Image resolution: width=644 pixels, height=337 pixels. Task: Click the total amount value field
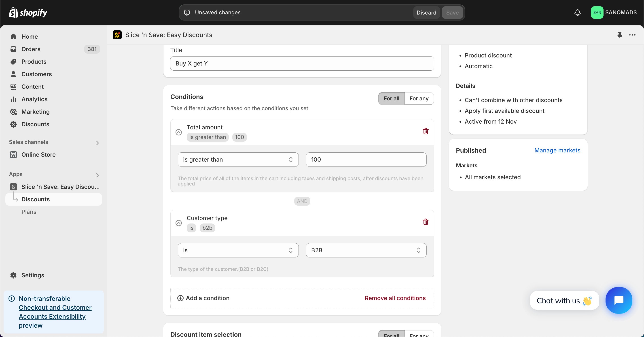point(366,159)
